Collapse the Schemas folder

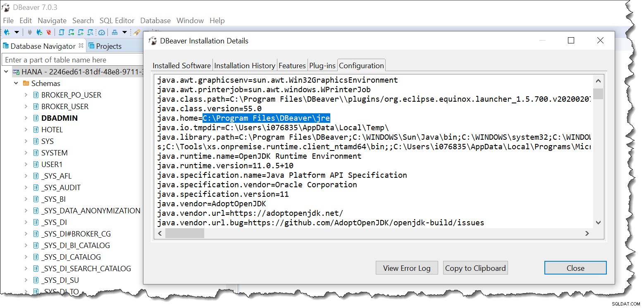[16, 83]
